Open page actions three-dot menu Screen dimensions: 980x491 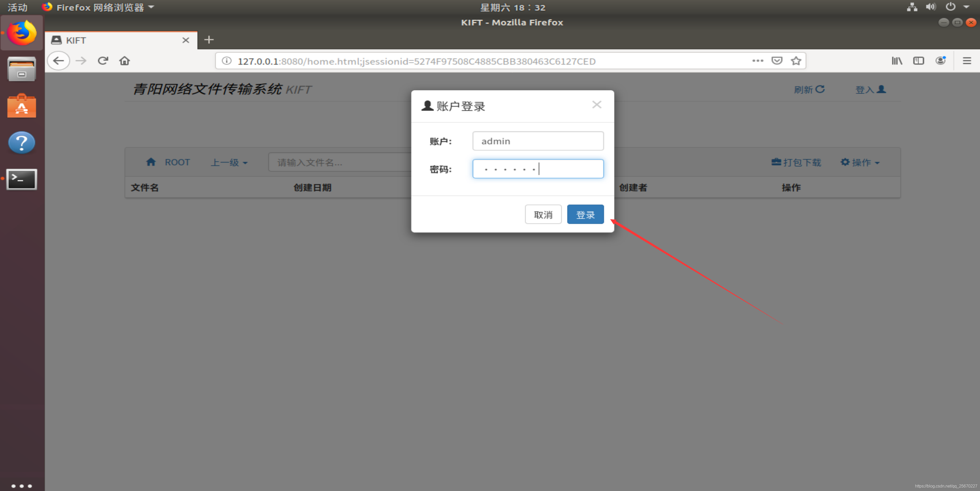(758, 61)
